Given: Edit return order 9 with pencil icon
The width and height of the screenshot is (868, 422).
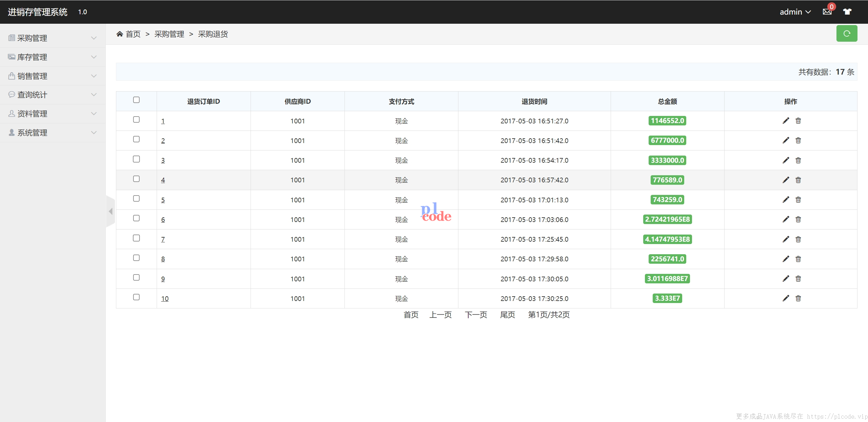Looking at the screenshot, I should click(786, 279).
